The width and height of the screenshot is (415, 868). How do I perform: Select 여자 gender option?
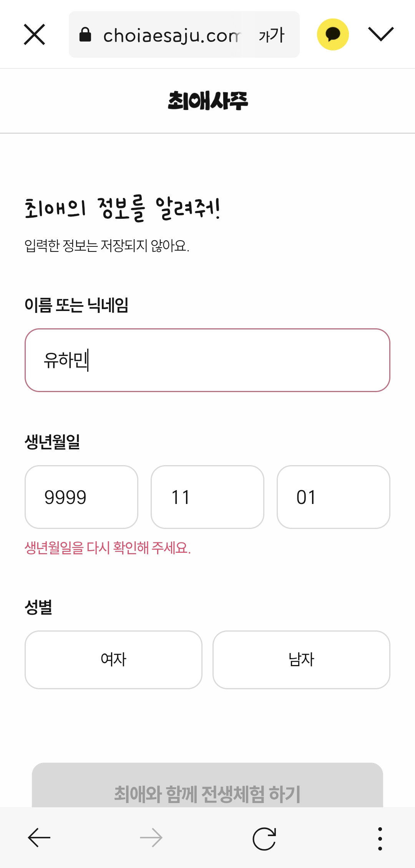(x=113, y=660)
